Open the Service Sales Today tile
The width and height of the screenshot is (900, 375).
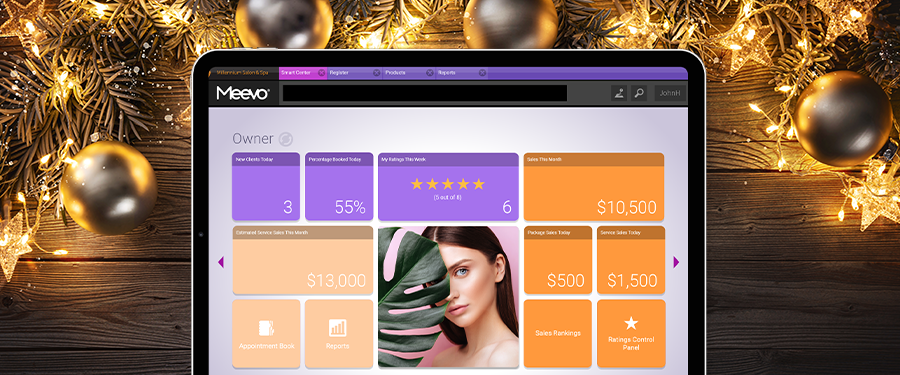pos(631,260)
